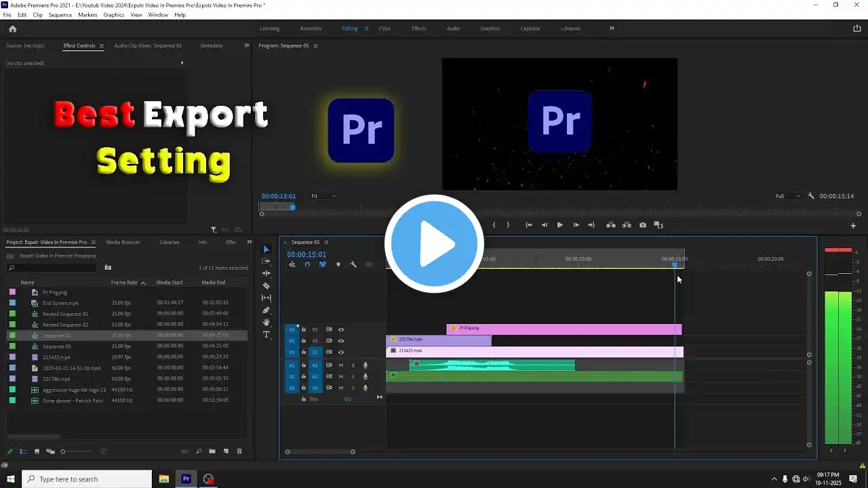The width and height of the screenshot is (868, 488).
Task: Open the Full playback resolution dropdown
Action: (787, 196)
